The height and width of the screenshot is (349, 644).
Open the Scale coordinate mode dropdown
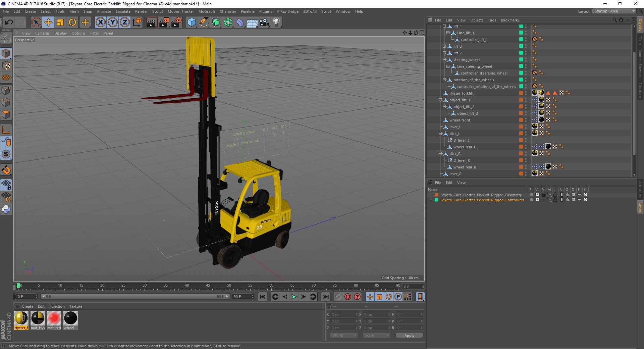click(x=376, y=335)
